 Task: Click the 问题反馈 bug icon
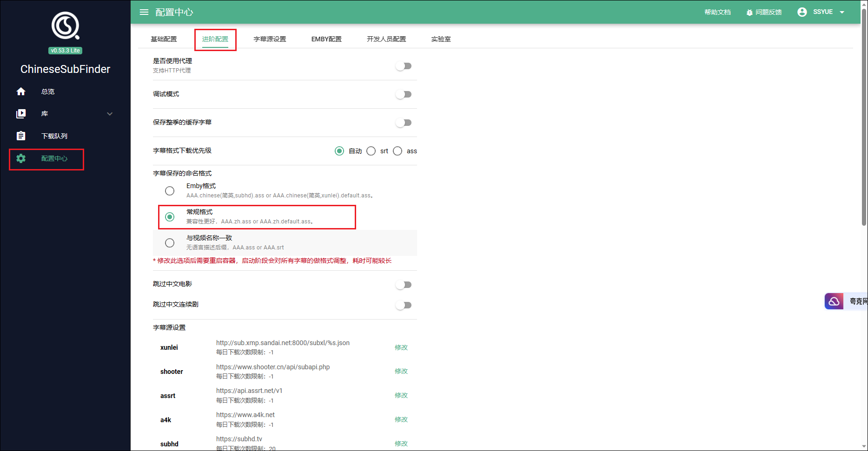tap(749, 13)
